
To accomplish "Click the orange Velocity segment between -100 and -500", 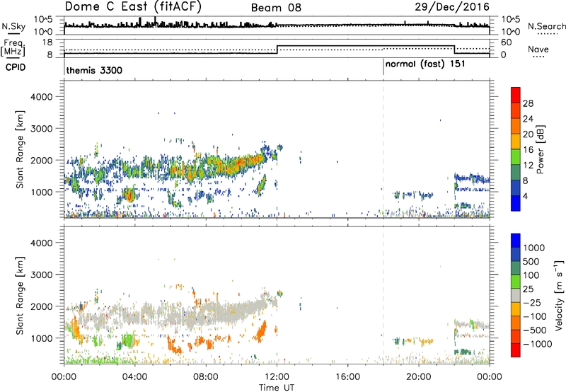I will [516, 323].
